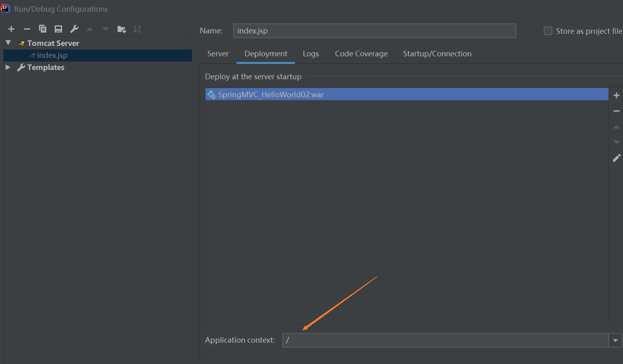Remove the selected run configuration

tap(27, 29)
